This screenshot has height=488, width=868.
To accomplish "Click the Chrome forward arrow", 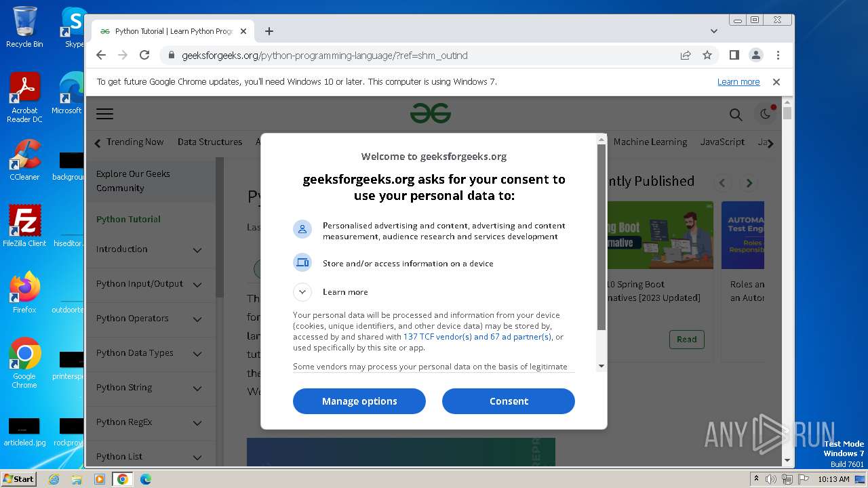I will [x=123, y=56].
